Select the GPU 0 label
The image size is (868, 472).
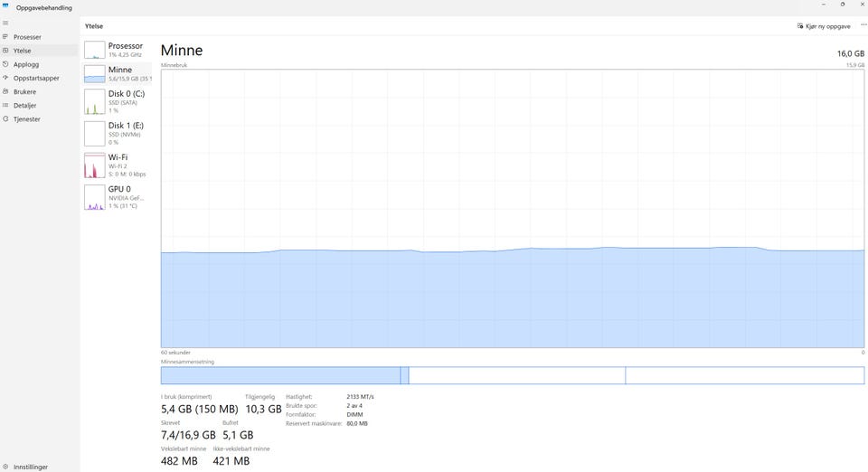coord(119,189)
